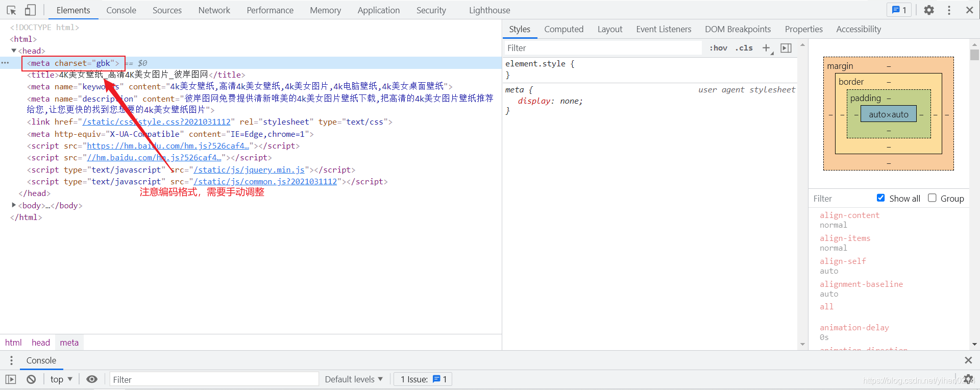Switch to the Computed sidebar tab
The width and height of the screenshot is (980, 390).
(x=563, y=29)
